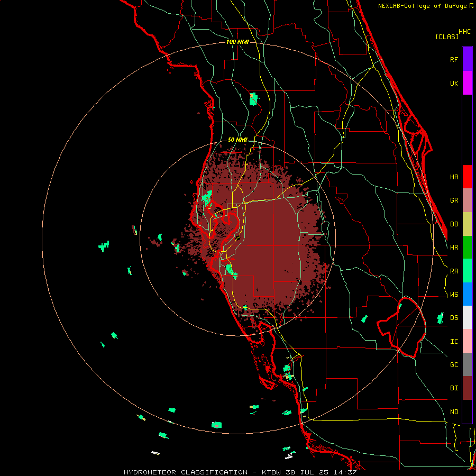This screenshot has width=476, height=476.
Task: Click the "DS" legend label
Action: point(454,318)
